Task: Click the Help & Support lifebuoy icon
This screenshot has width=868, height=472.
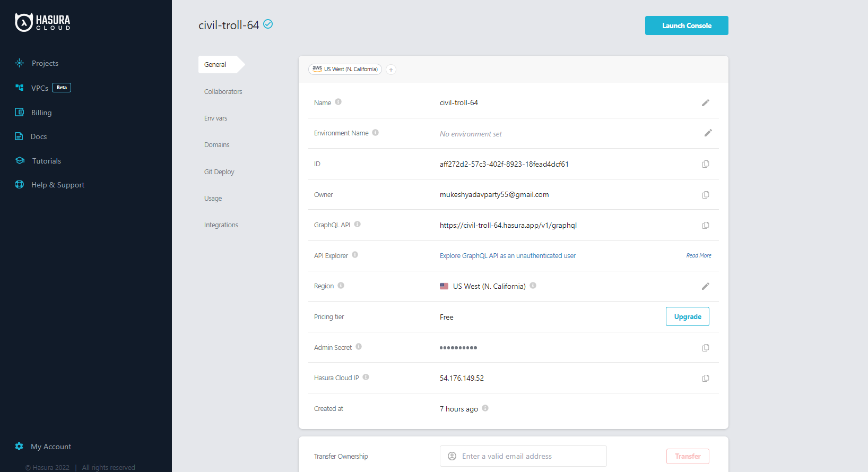Action: pyautogui.click(x=20, y=184)
